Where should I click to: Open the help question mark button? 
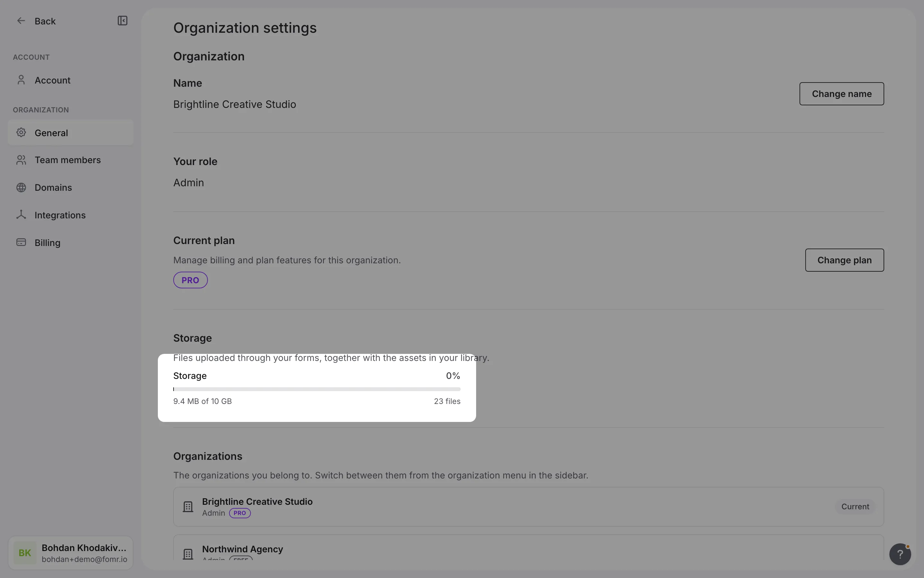(x=900, y=554)
